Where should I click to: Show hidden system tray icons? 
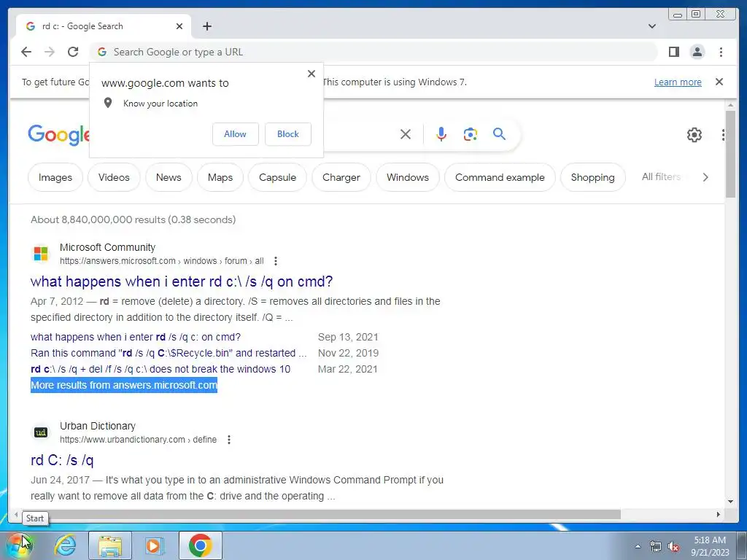pos(638,546)
